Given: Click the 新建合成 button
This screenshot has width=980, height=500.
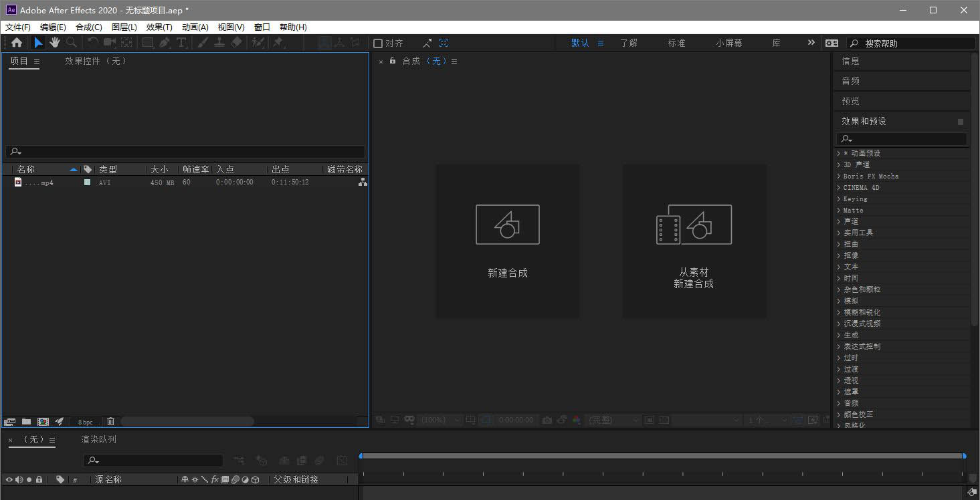Looking at the screenshot, I should pyautogui.click(x=507, y=241).
